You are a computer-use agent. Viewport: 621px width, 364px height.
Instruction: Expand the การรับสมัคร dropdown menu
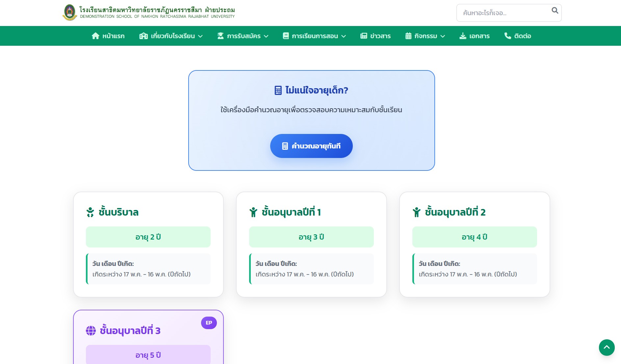(243, 36)
